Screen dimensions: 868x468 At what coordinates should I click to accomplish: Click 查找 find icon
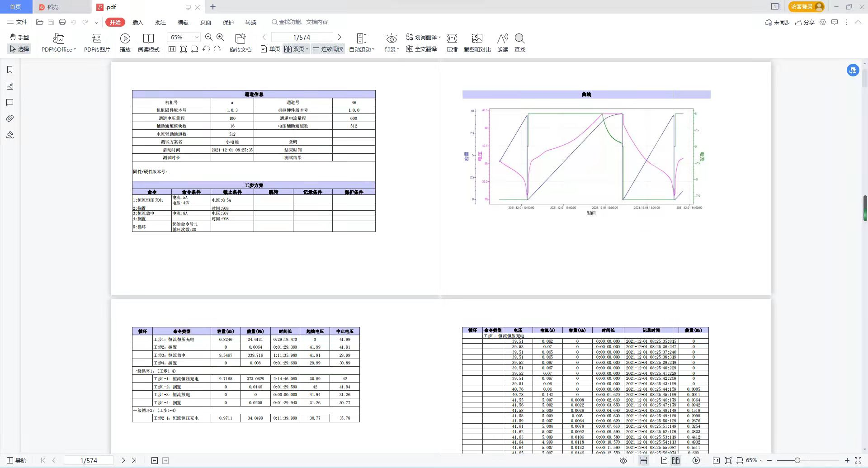click(520, 43)
